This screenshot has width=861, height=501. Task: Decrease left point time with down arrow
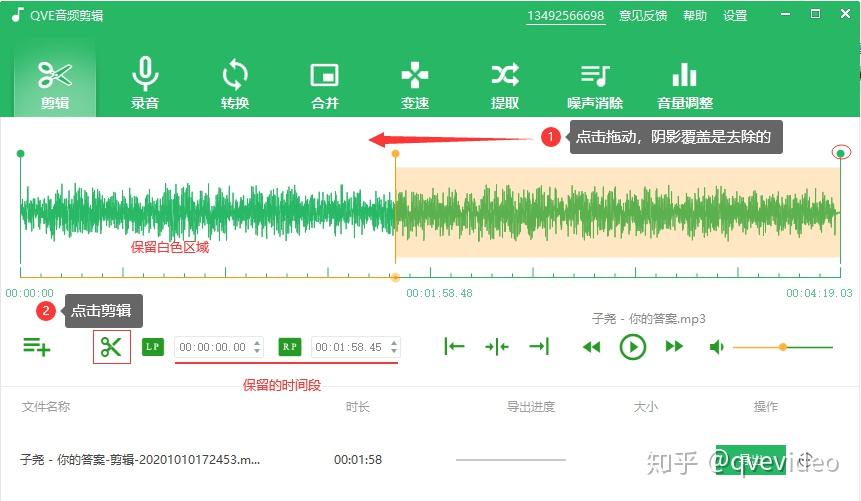257,351
